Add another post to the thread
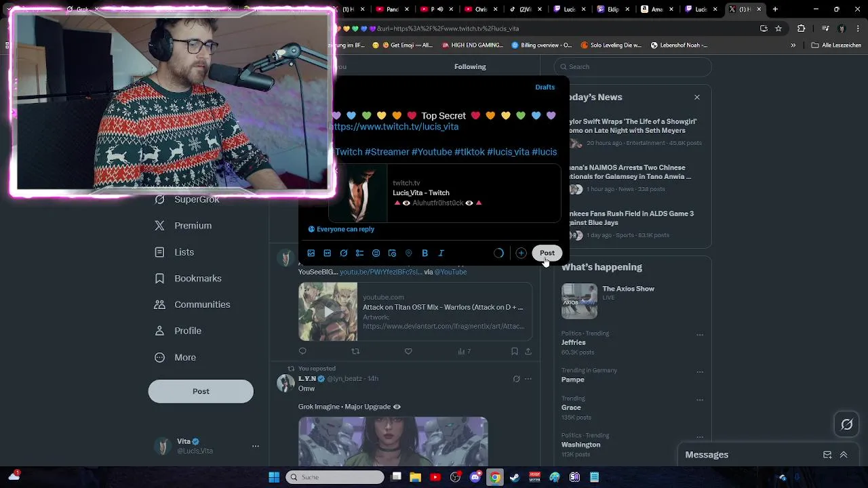The width and height of the screenshot is (868, 488). [521, 253]
